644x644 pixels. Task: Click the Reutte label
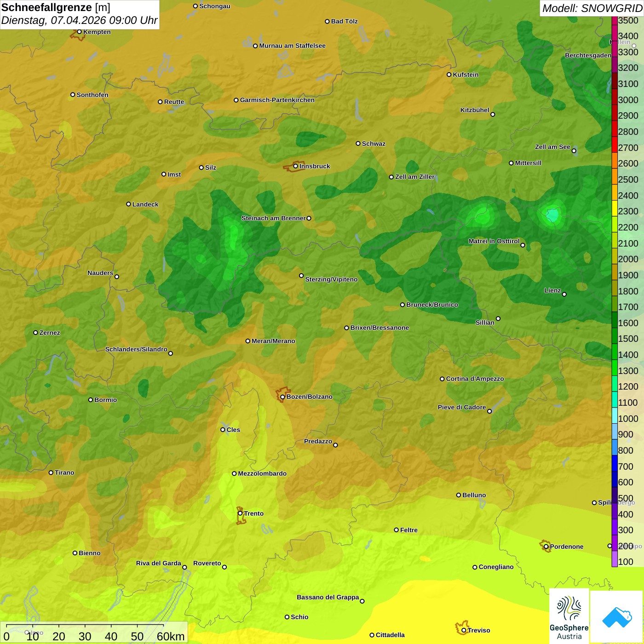coord(174,102)
